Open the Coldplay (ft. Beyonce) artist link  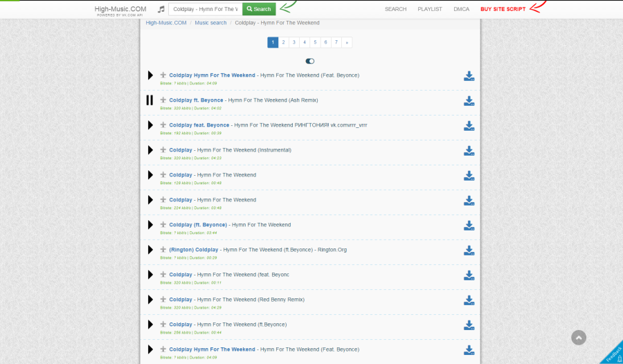point(198,225)
